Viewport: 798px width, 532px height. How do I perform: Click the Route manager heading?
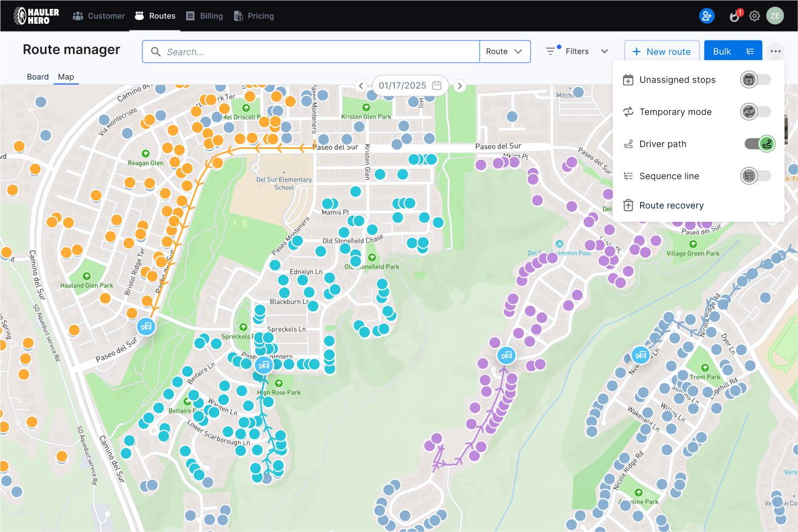71,49
